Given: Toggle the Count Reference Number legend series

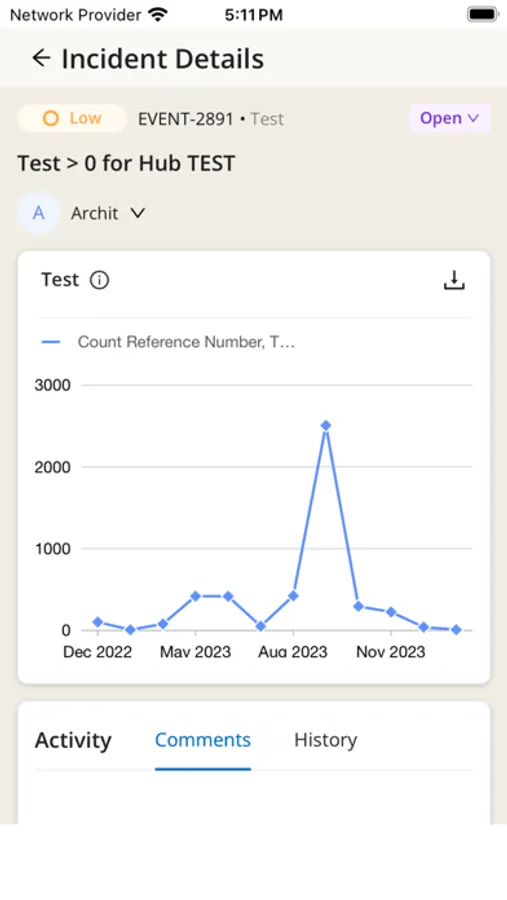Looking at the screenshot, I should coord(168,342).
